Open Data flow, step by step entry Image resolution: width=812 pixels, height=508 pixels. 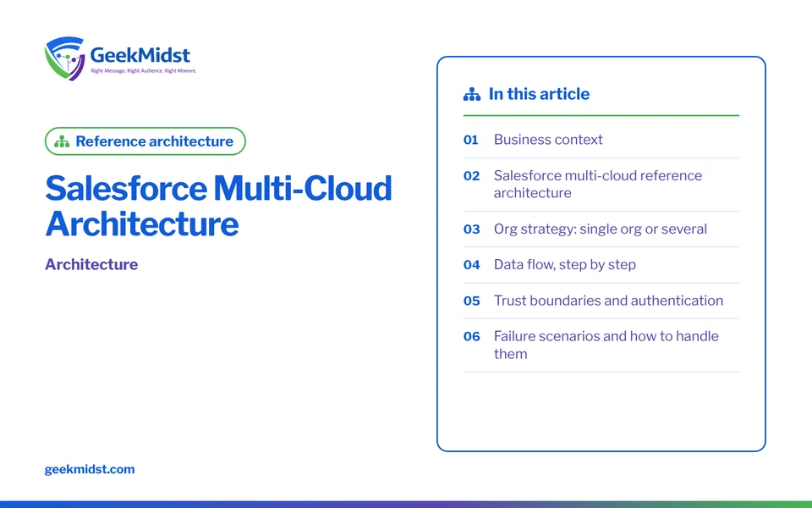pos(601,265)
